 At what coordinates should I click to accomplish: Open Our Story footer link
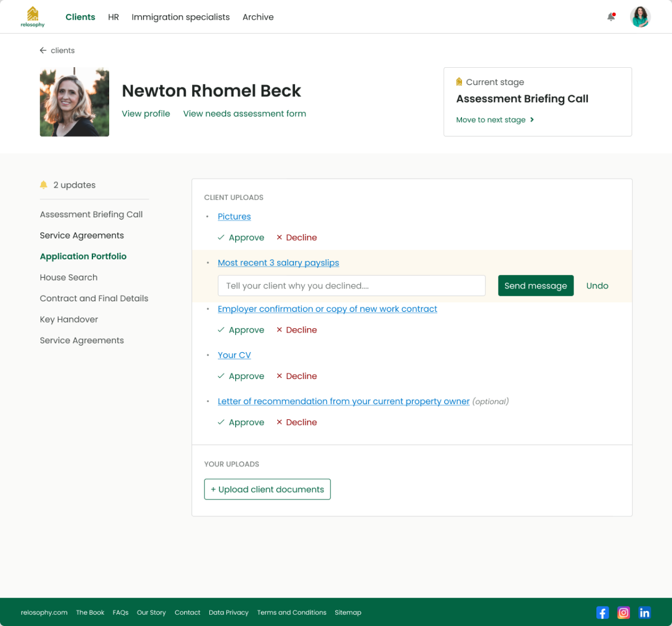tap(151, 613)
